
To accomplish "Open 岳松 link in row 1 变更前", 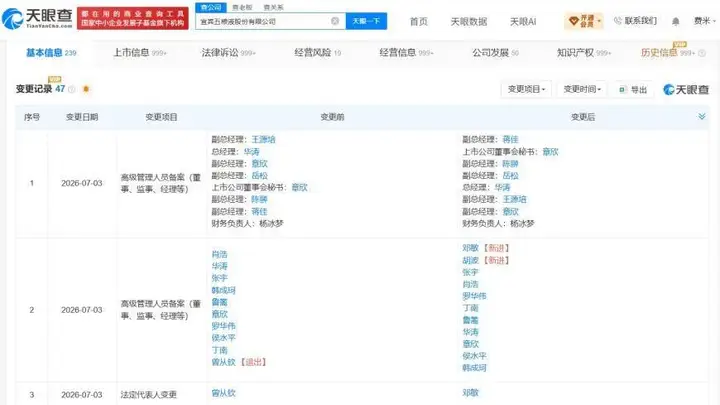I will coord(259,175).
